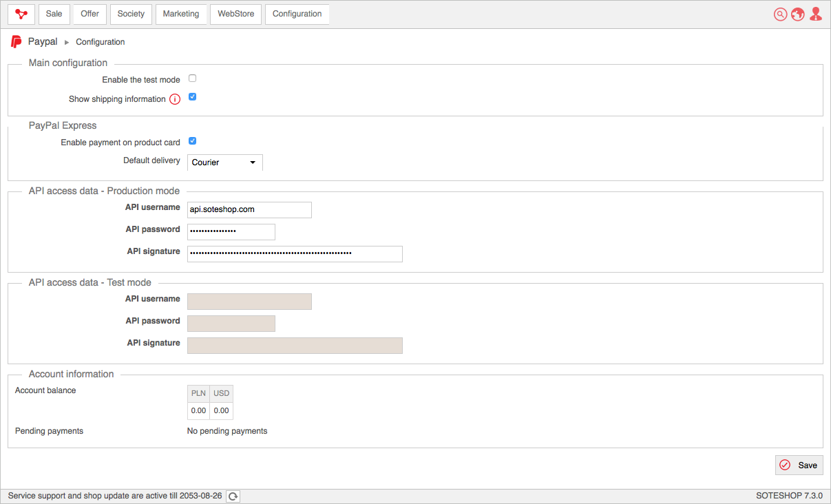The width and height of the screenshot is (831, 504).
Task: Click the shipping information info icon
Action: 175,99
